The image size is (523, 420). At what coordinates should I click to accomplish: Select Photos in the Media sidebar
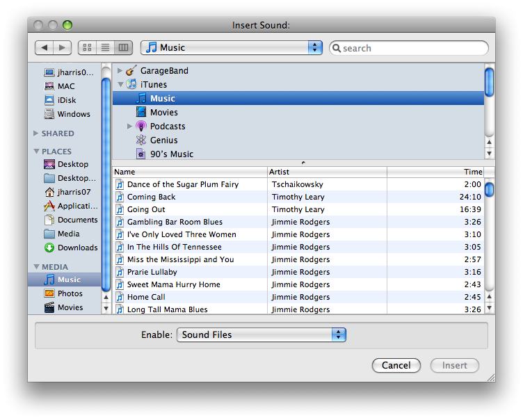click(70, 293)
